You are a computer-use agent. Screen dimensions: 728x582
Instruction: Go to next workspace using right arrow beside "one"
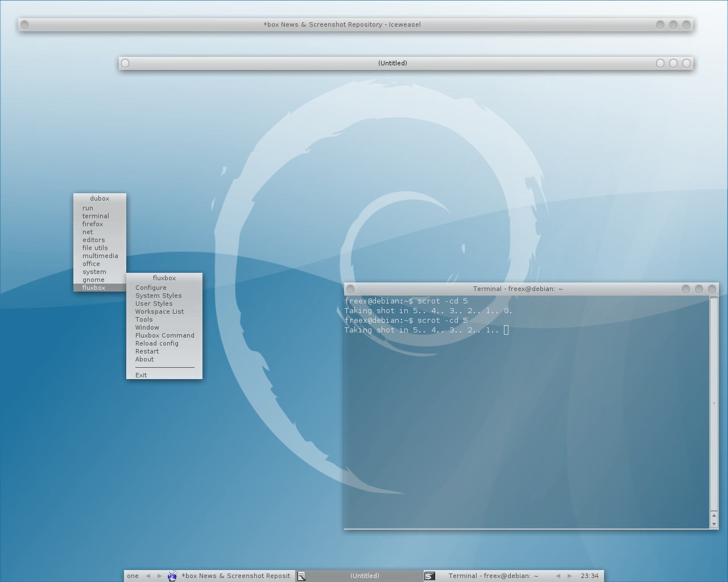pyautogui.click(x=159, y=576)
